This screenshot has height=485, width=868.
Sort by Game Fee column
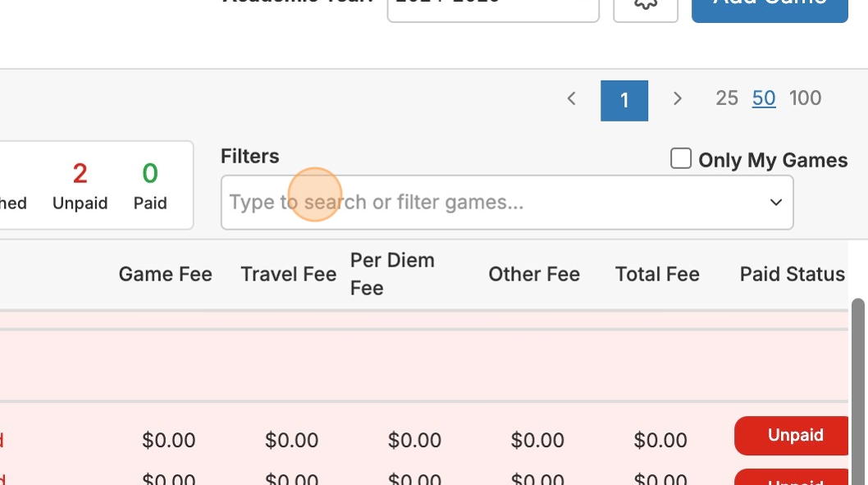click(x=165, y=274)
